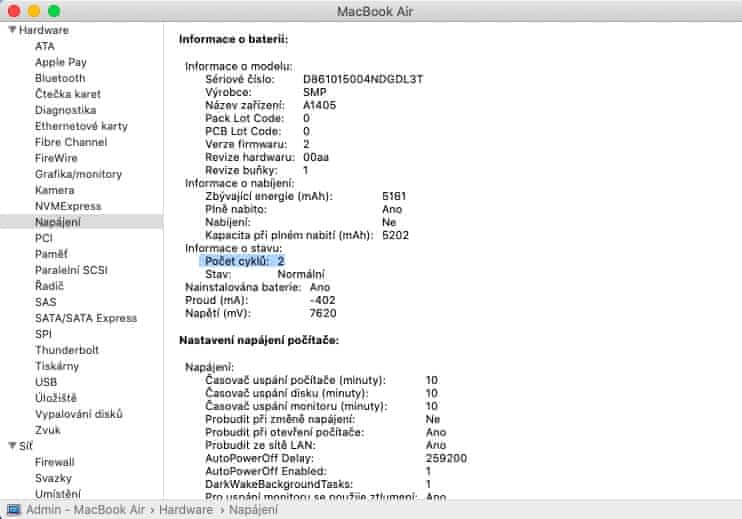
Task: Click the Informace o baterii heading
Action: [x=233, y=39]
